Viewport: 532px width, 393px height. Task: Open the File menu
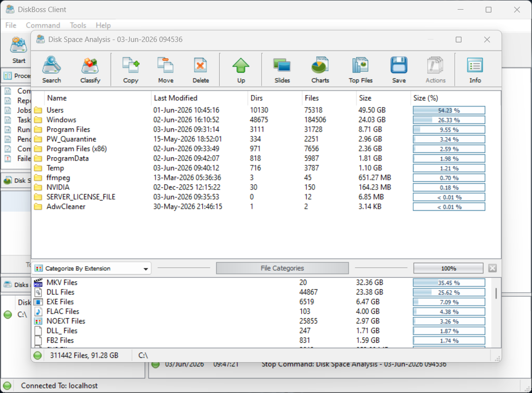coord(11,26)
